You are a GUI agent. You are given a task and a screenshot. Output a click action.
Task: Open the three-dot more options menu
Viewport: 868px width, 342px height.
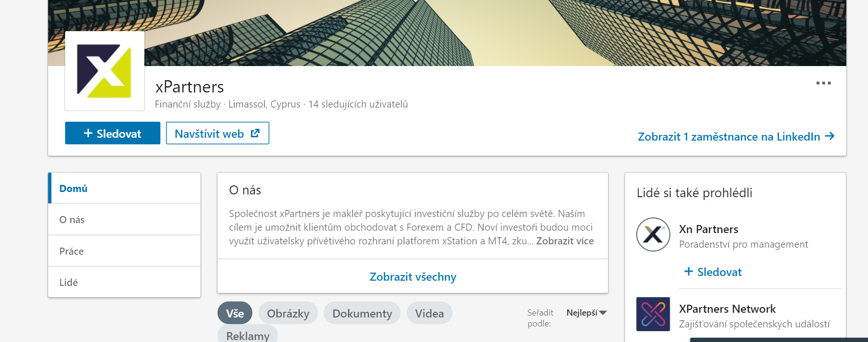point(823,83)
